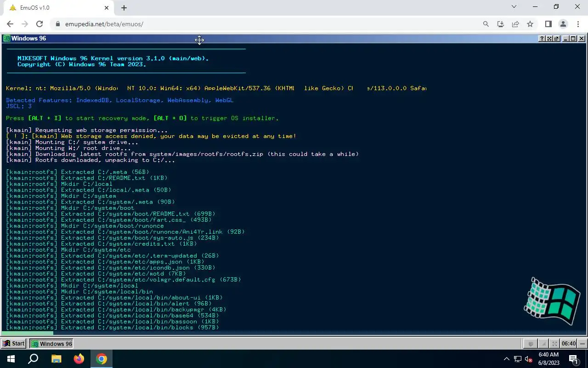The width and height of the screenshot is (588, 368).
Task: Click 'Mounting W:/ root drive' line
Action: [68, 148]
